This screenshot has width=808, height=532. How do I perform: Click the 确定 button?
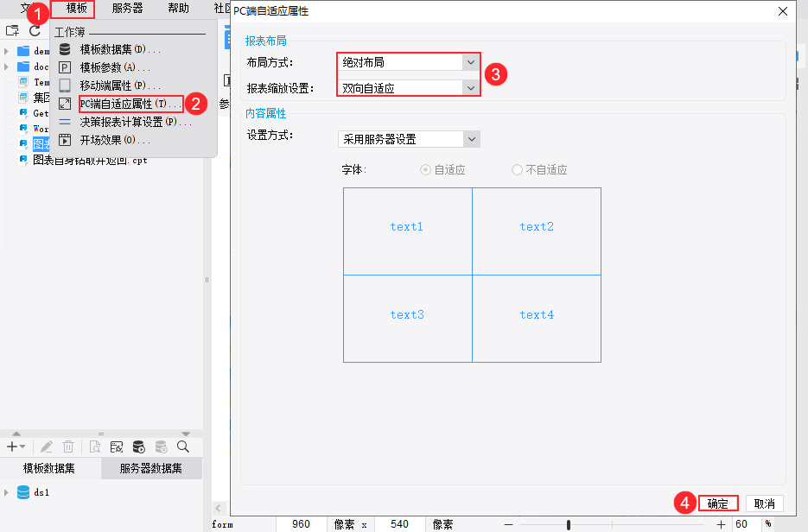[x=718, y=503]
